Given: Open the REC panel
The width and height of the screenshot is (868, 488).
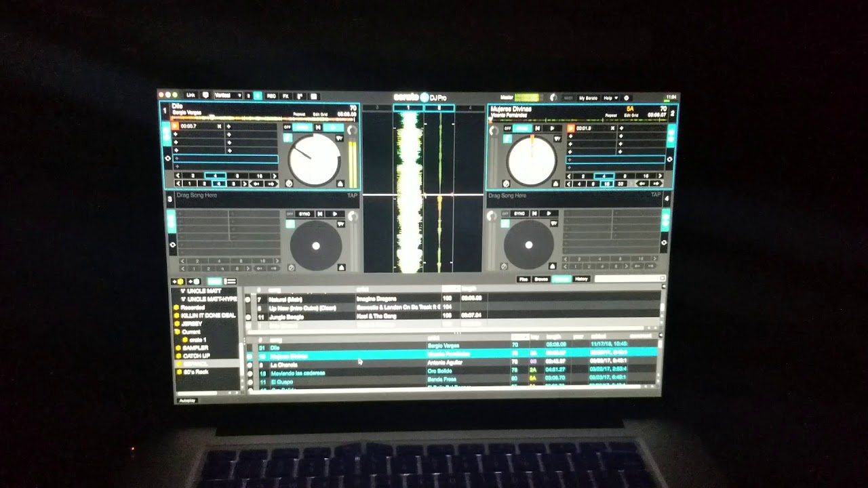Looking at the screenshot, I should point(271,96).
